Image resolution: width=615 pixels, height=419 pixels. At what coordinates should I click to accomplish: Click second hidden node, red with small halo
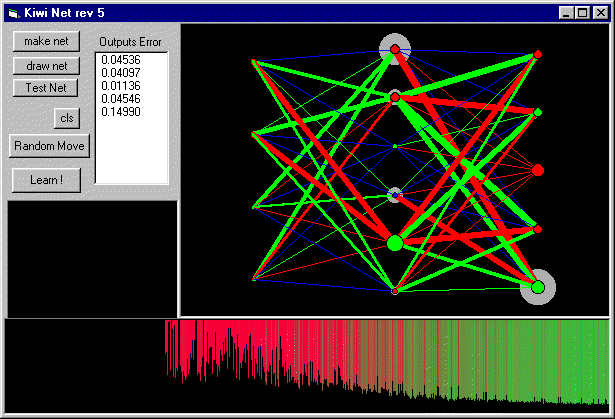point(395,97)
